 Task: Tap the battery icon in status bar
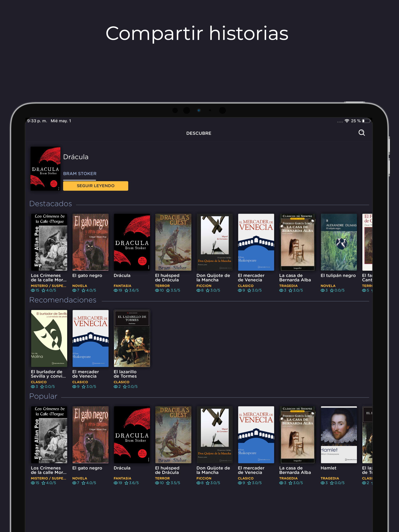366,121
